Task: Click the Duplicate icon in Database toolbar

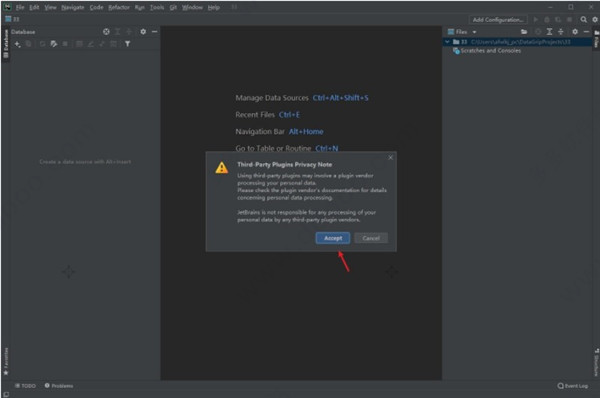Action: [29, 44]
